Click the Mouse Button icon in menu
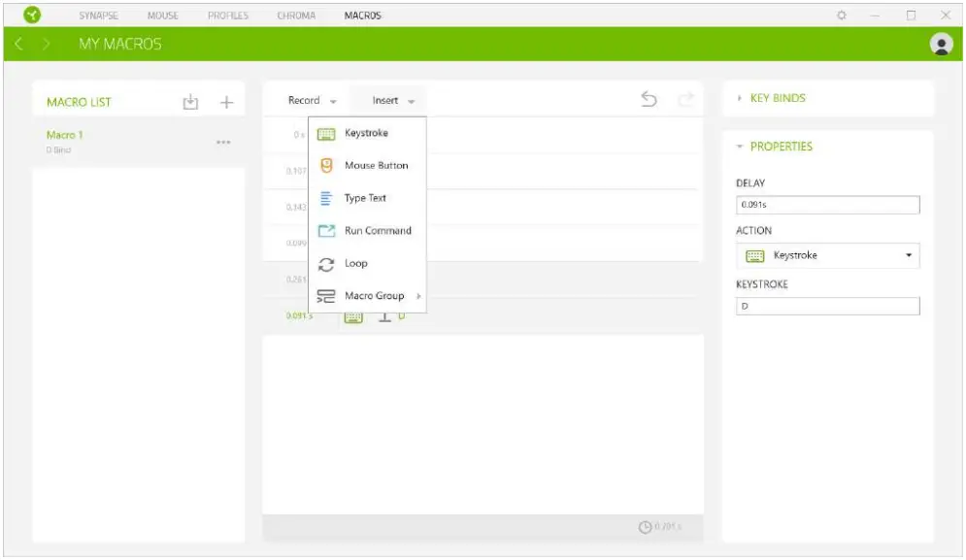Viewport: 966px width, 560px height. [x=326, y=166]
